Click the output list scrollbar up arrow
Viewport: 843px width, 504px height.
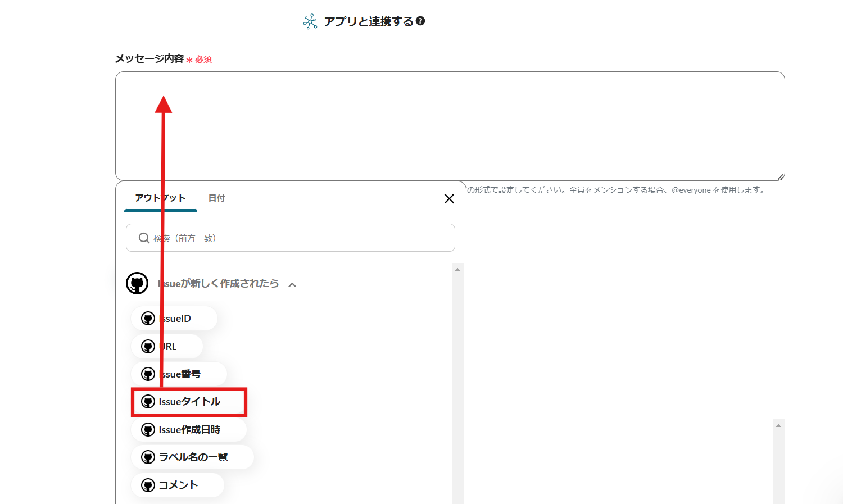point(457,270)
